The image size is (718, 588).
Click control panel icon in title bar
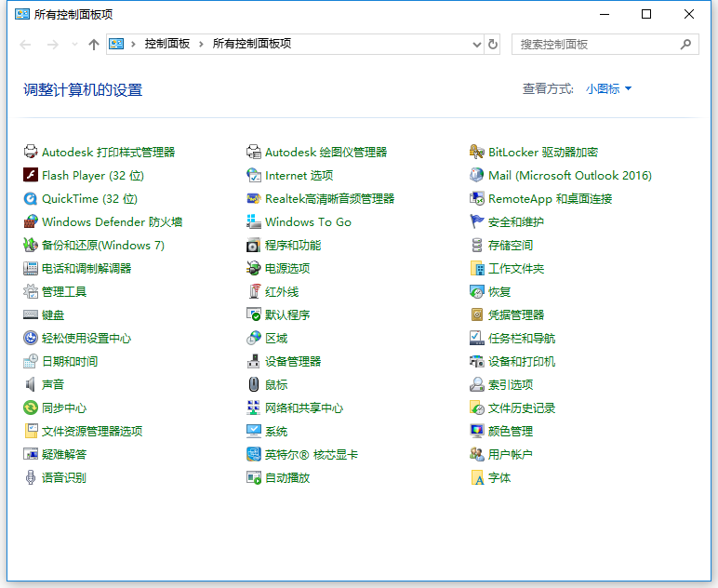coord(22,14)
